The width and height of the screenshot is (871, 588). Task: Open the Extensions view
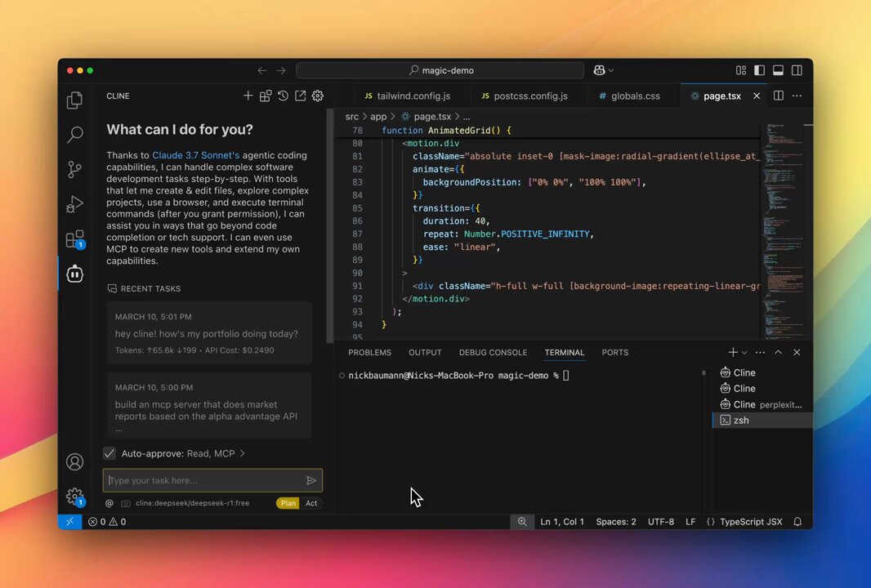tap(74, 239)
